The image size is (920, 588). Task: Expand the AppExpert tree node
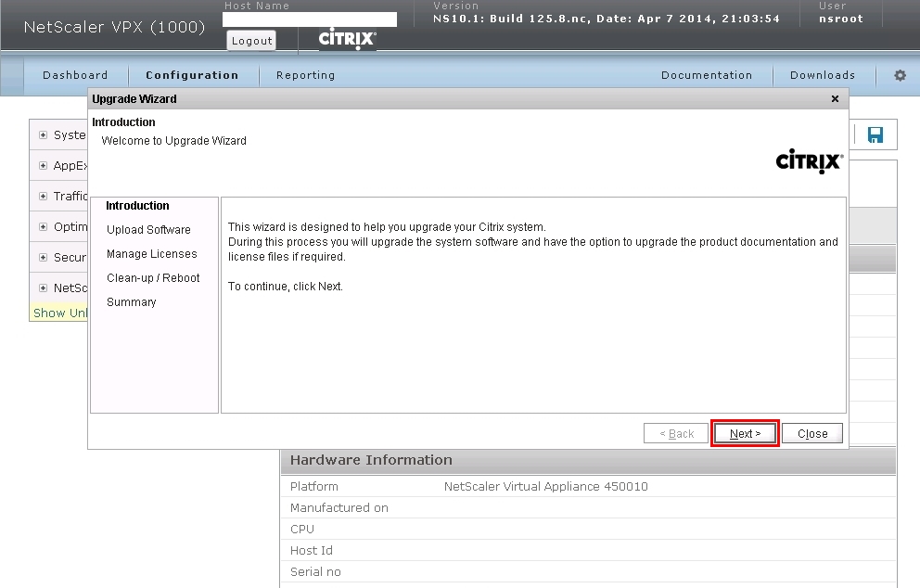[x=43, y=165]
